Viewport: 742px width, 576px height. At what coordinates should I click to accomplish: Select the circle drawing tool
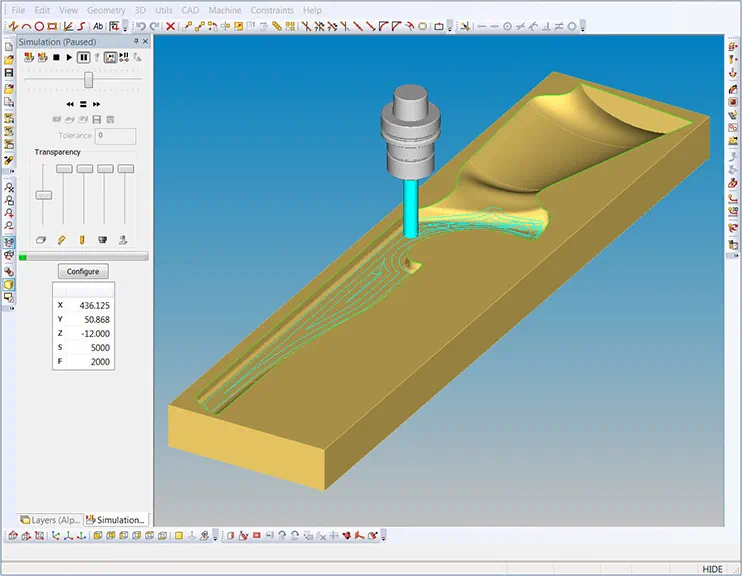[x=39, y=27]
